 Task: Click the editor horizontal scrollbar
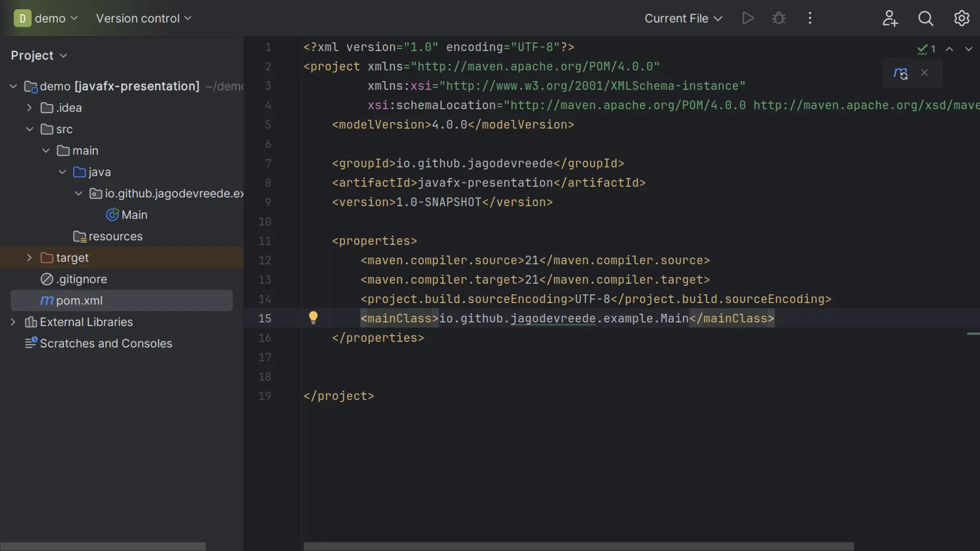coord(578,546)
